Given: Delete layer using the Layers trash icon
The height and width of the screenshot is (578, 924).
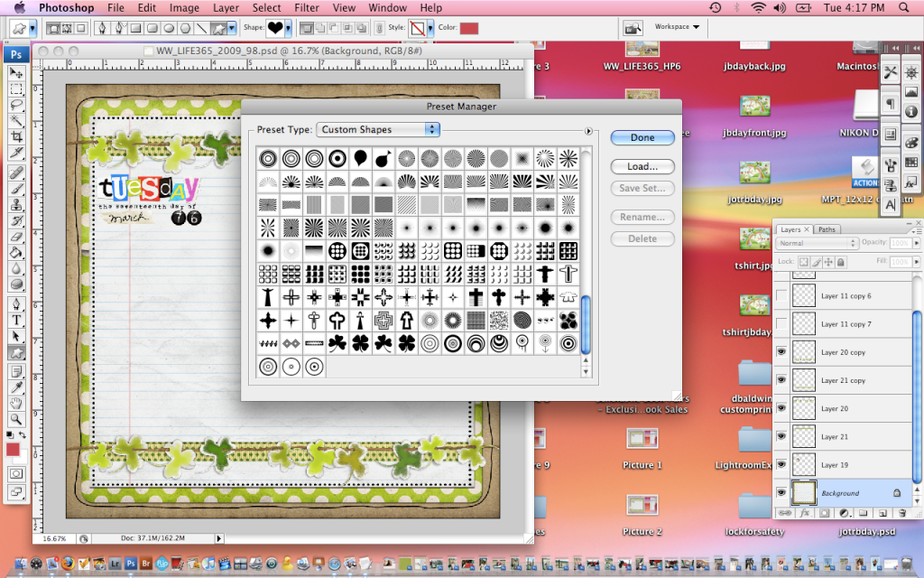Looking at the screenshot, I should pyautogui.click(x=902, y=513).
